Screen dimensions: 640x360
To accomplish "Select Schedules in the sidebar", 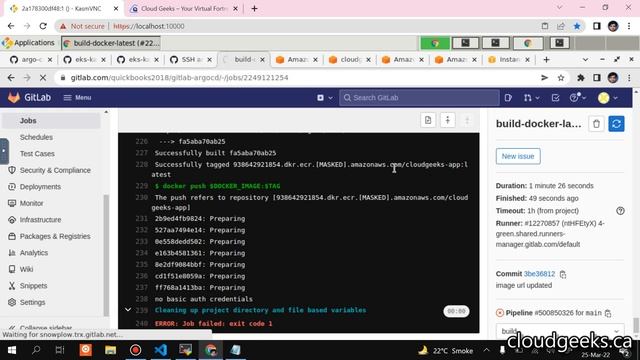I will (x=36, y=137).
